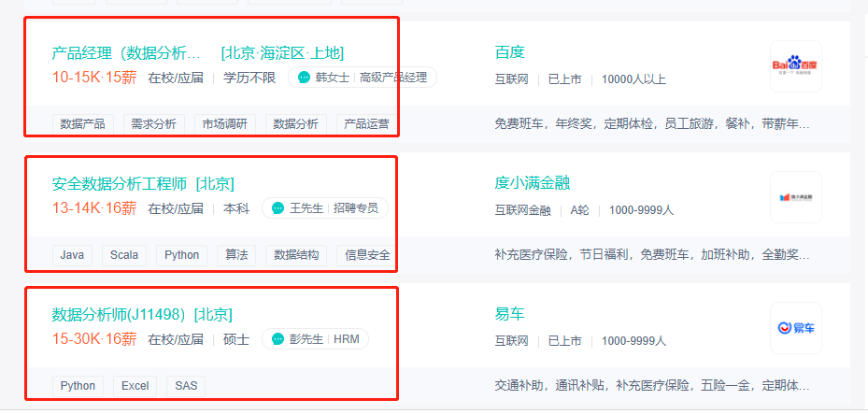
Task: Click the 市场调研 skill tag
Action: 224,124
